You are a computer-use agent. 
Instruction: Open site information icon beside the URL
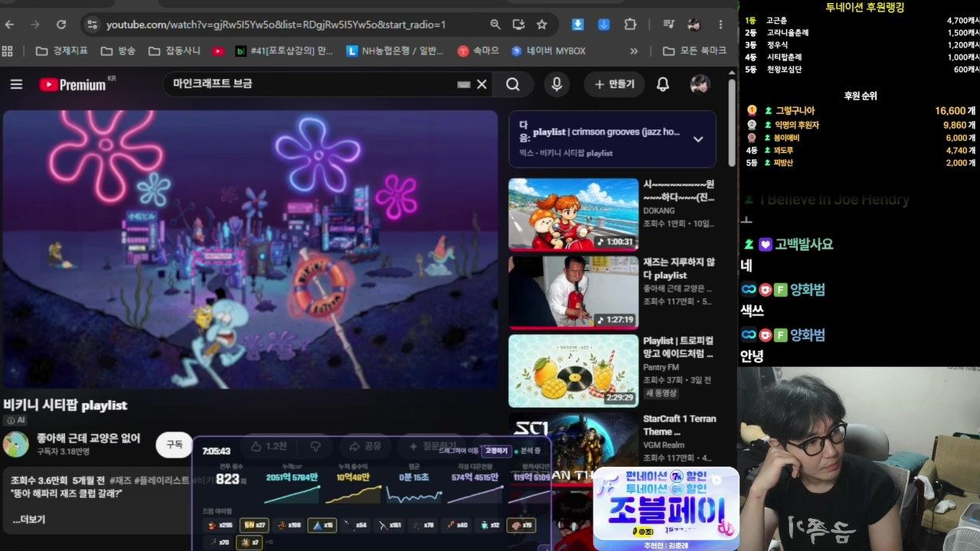coord(92,24)
